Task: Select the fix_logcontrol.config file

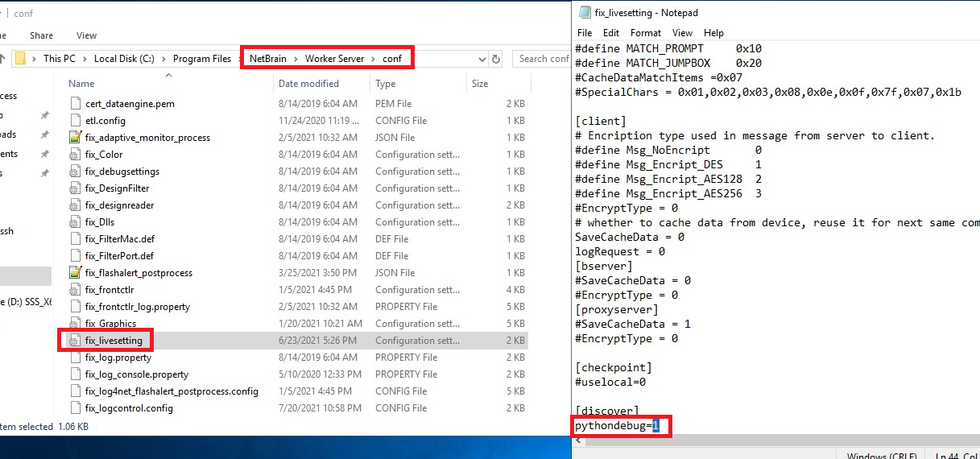Action: coord(129,408)
